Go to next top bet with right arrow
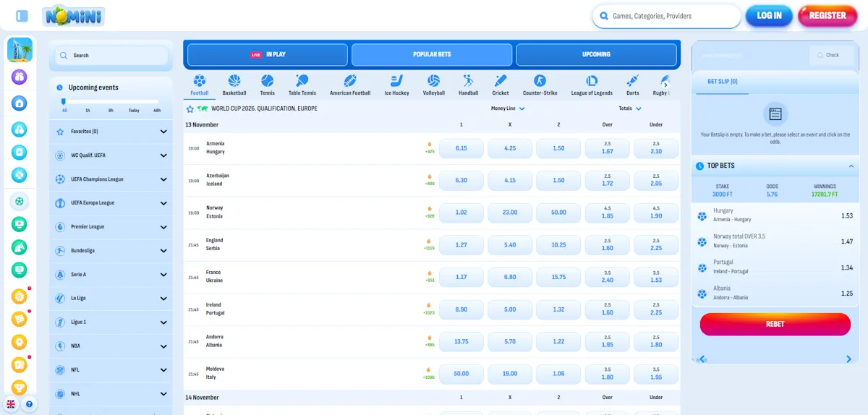Image resolution: width=868 pixels, height=415 pixels. click(849, 359)
